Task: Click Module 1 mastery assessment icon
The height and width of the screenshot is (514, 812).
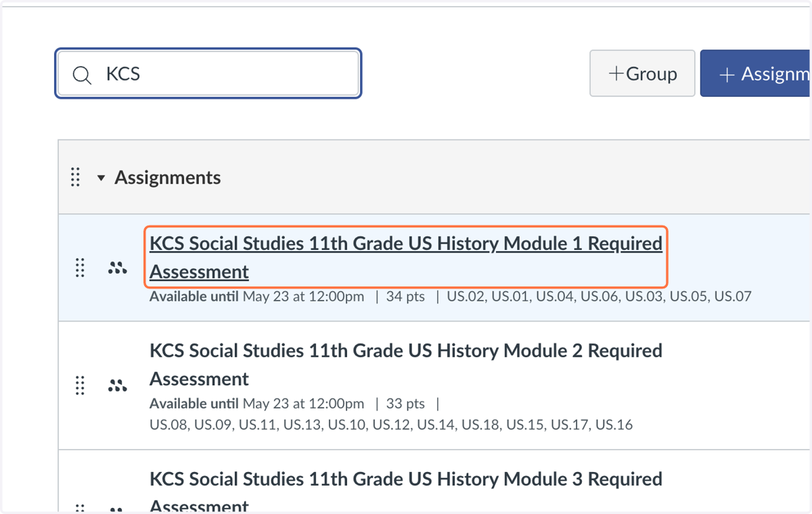Action: (118, 268)
